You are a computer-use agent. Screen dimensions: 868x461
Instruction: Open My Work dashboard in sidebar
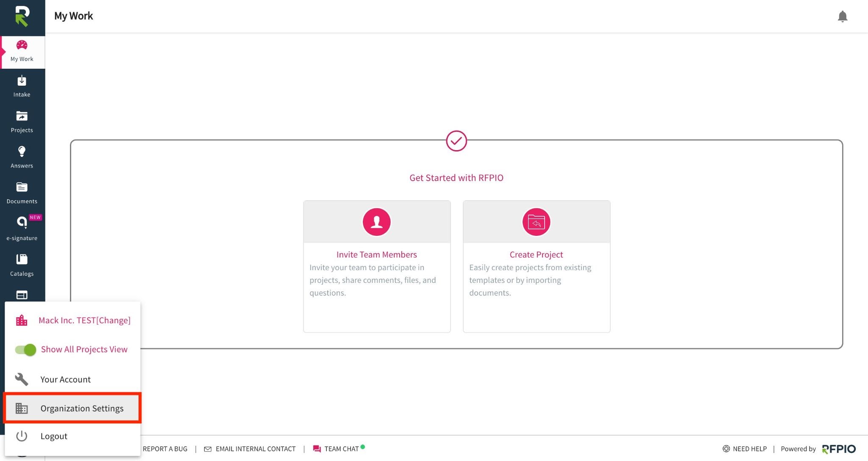click(22, 52)
